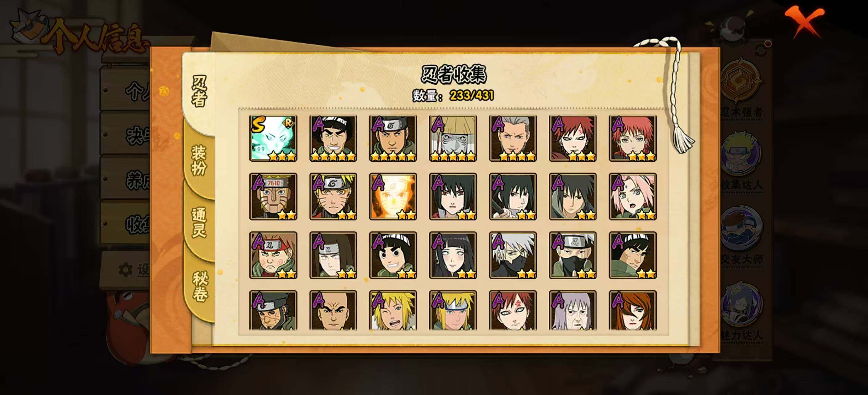Tap the long-haired Hinata portrait
The height and width of the screenshot is (395, 868).
[x=453, y=255]
